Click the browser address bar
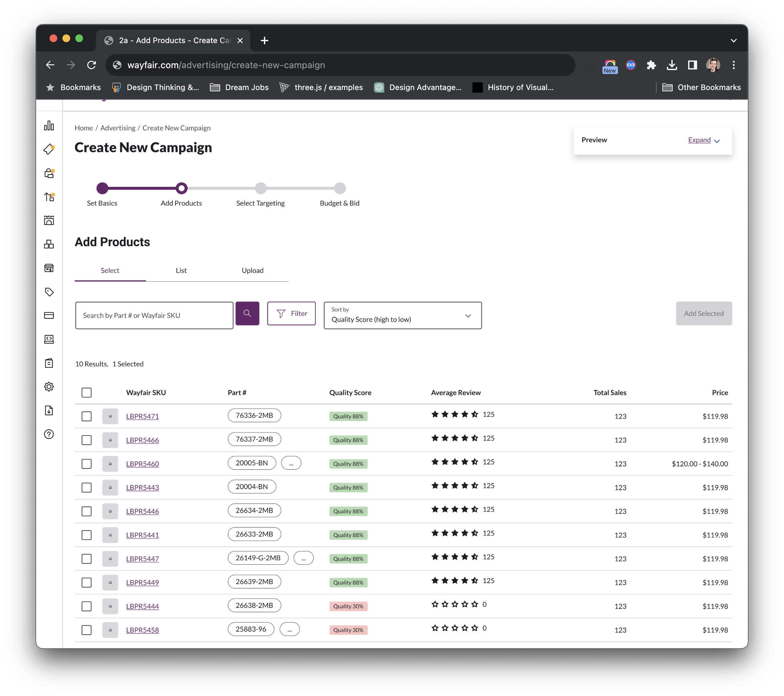The width and height of the screenshot is (784, 696). [x=340, y=65]
